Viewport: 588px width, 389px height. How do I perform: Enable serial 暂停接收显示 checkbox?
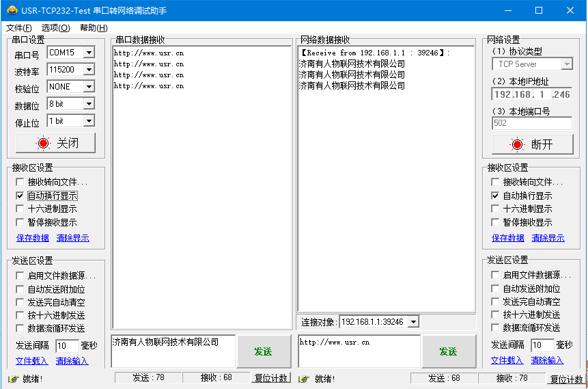[x=20, y=222]
